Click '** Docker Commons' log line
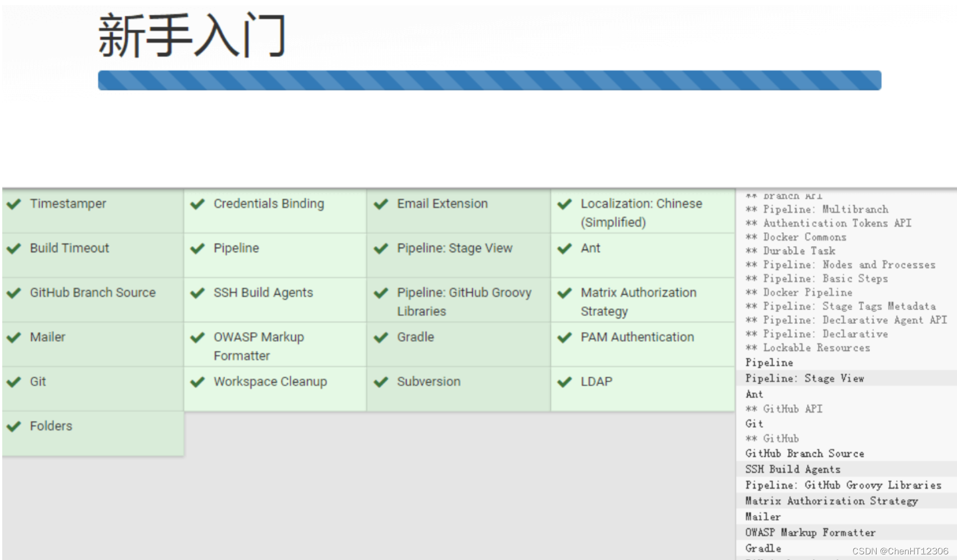957x560 pixels. click(x=796, y=237)
